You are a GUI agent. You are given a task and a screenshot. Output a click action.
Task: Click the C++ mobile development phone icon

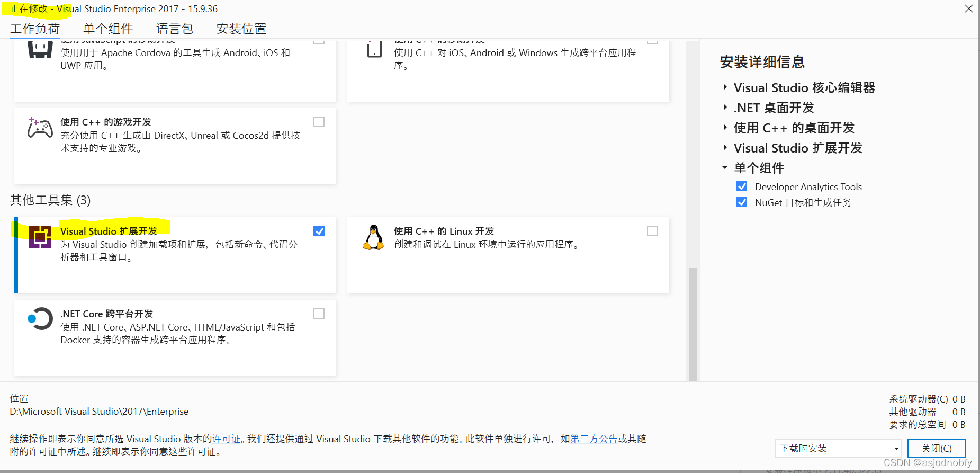[374, 50]
